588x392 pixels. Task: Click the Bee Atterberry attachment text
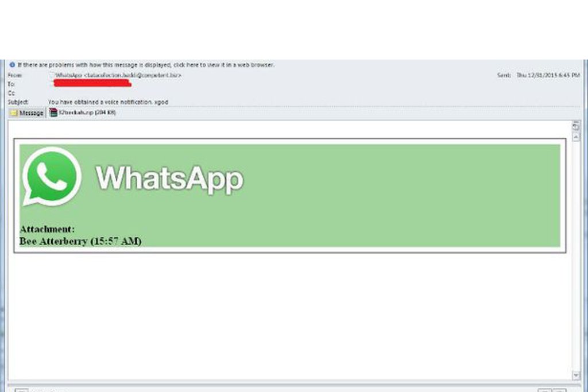point(80,241)
